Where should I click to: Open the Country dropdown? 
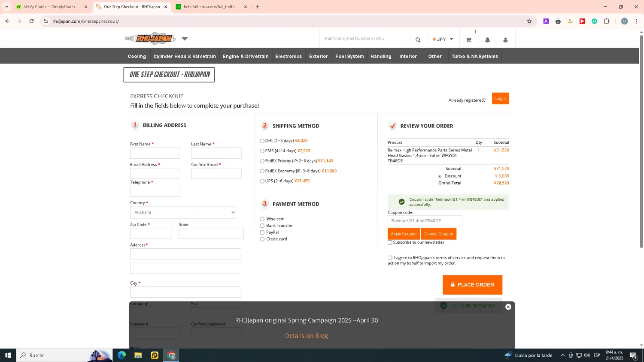point(183,212)
